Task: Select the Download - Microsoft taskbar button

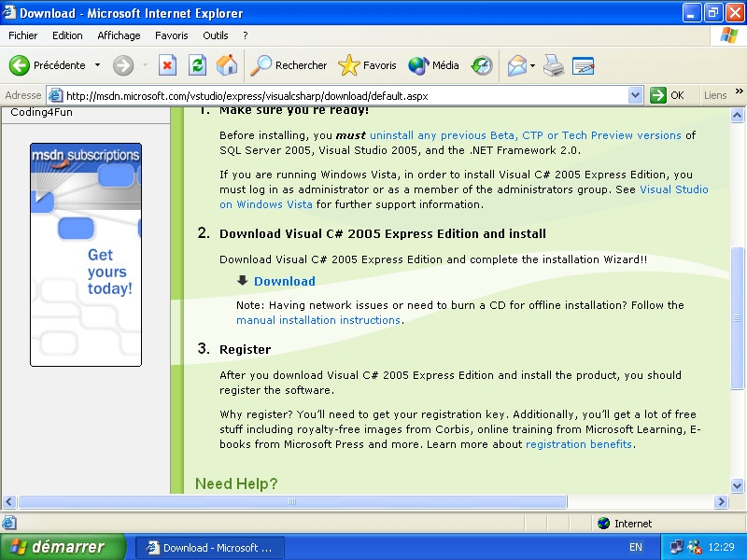Action: (x=209, y=548)
